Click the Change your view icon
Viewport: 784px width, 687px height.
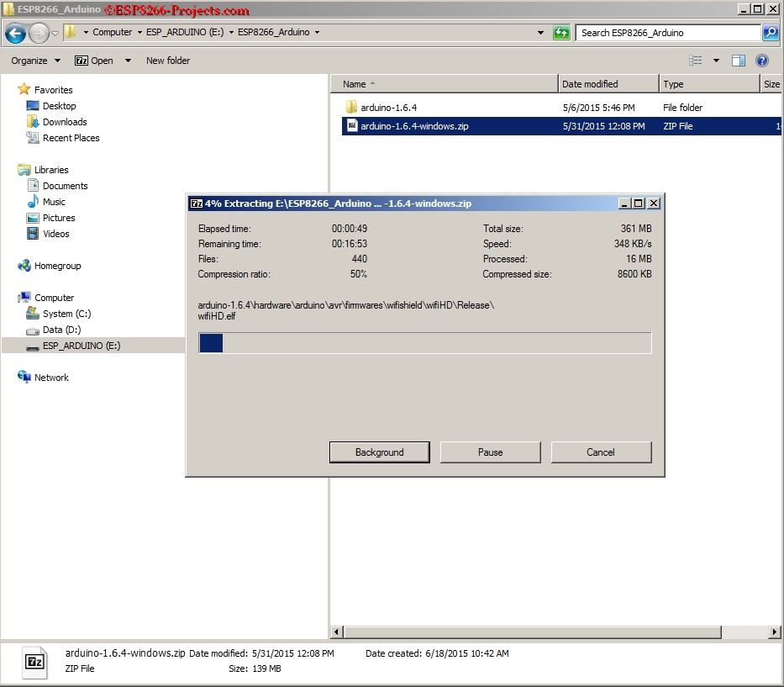(696, 61)
